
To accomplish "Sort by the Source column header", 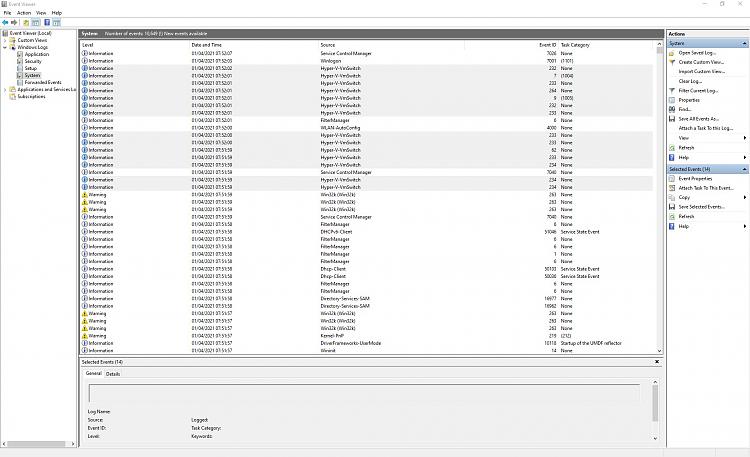I will tap(392, 45).
